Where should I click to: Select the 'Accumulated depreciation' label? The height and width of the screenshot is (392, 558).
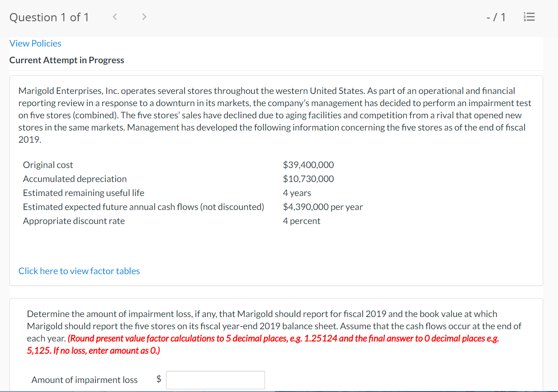click(75, 179)
